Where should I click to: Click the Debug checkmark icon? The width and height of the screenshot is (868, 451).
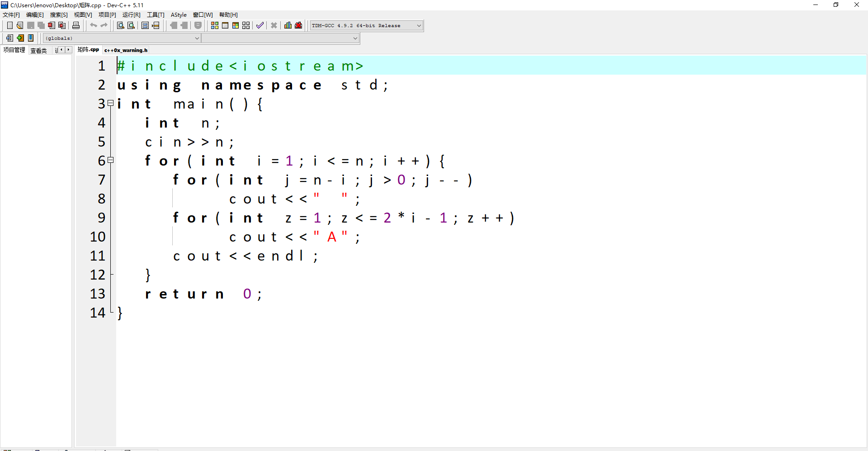coord(260,25)
